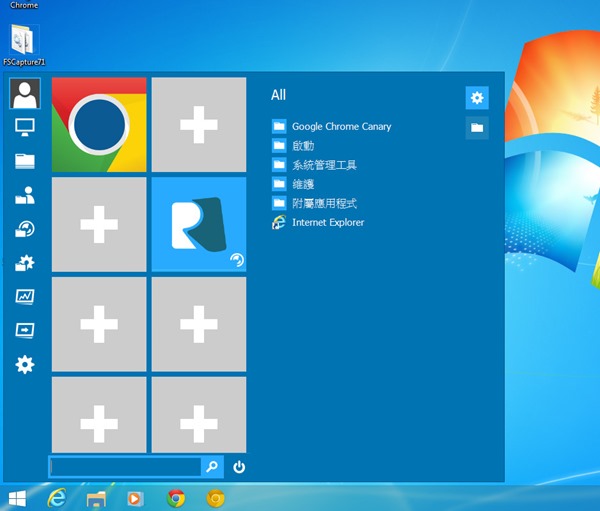The height and width of the screenshot is (511, 600).
Task: Open Chrome Canary from the taskbar
Action: pyautogui.click(x=215, y=497)
